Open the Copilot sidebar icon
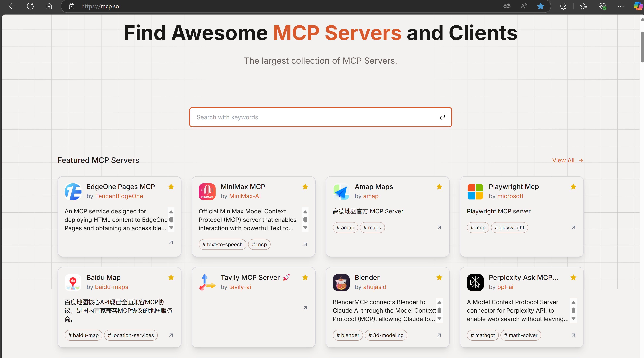This screenshot has height=358, width=644. click(x=638, y=6)
